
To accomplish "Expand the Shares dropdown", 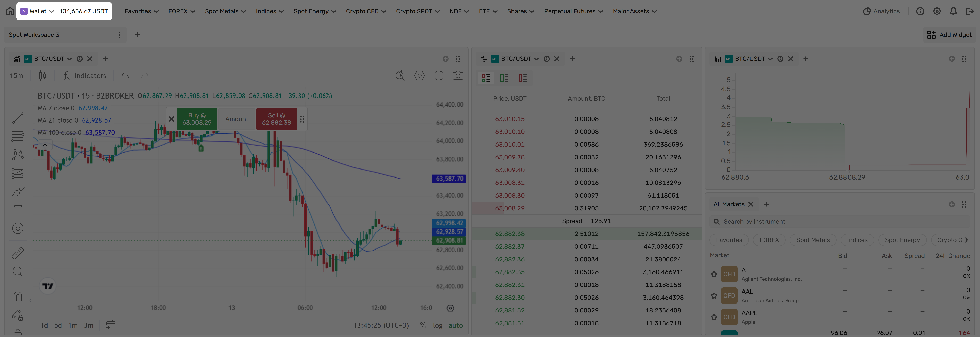I will [520, 11].
